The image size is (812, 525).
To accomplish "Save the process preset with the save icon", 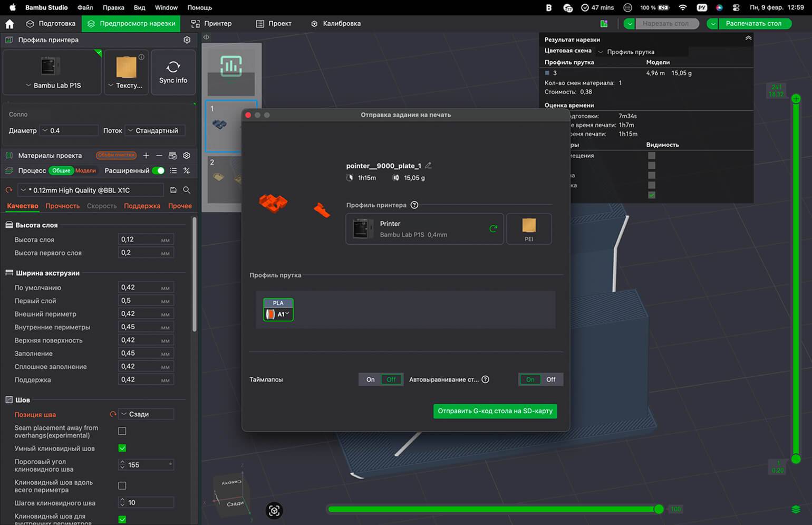I will tap(173, 190).
